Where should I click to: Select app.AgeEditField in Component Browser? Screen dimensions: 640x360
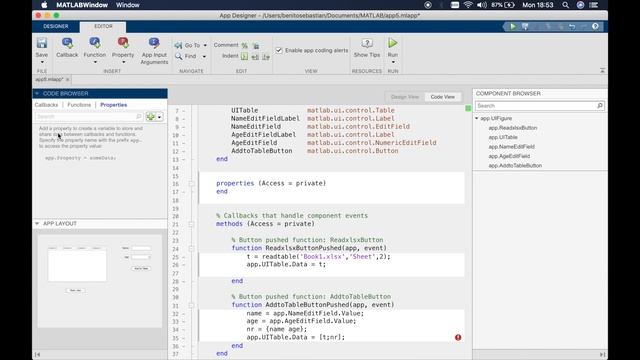[x=509, y=156]
